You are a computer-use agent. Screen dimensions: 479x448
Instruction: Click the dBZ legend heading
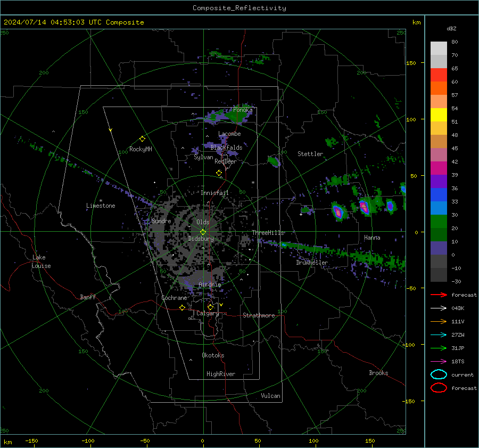coord(451,28)
